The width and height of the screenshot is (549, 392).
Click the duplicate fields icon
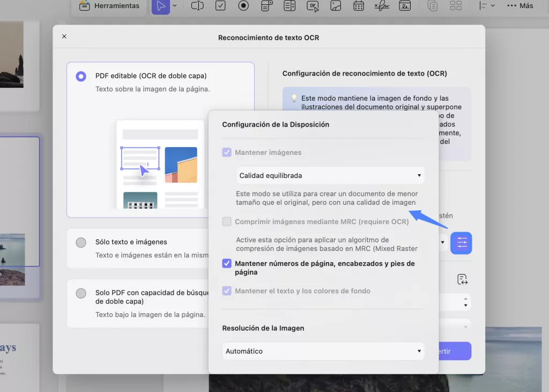[x=433, y=5]
